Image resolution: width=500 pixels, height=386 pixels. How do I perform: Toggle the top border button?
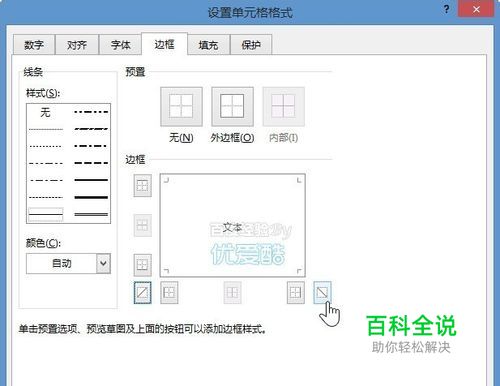click(x=142, y=185)
